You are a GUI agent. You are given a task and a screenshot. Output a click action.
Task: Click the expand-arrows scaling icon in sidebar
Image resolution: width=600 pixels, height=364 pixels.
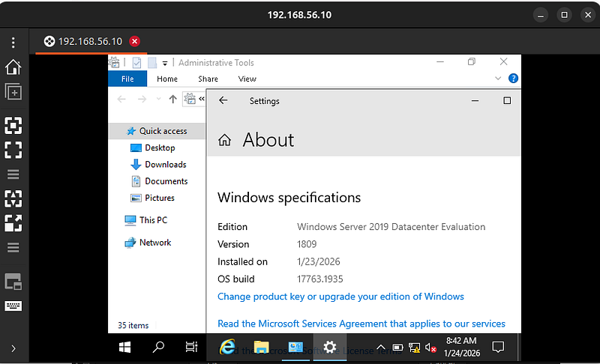coord(13,223)
